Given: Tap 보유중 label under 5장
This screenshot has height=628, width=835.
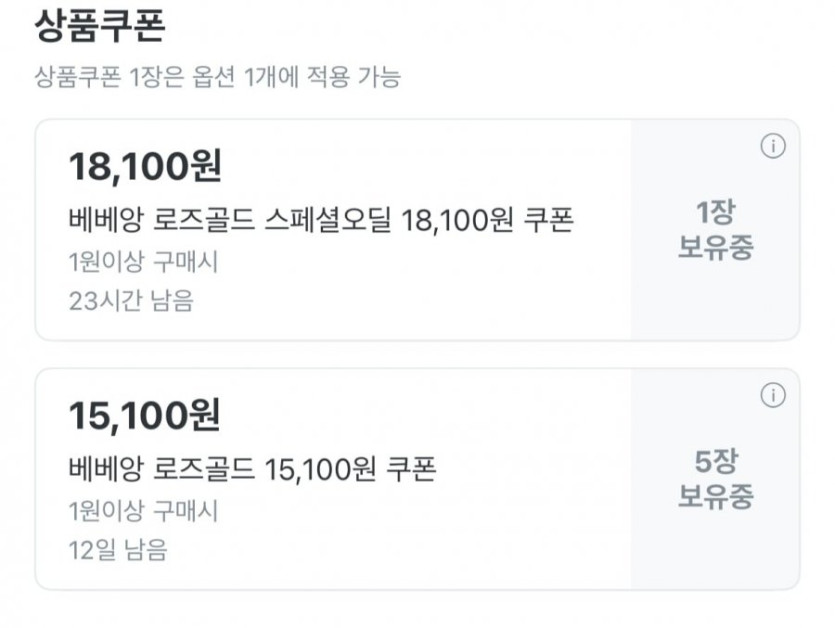Looking at the screenshot, I should point(715,496).
